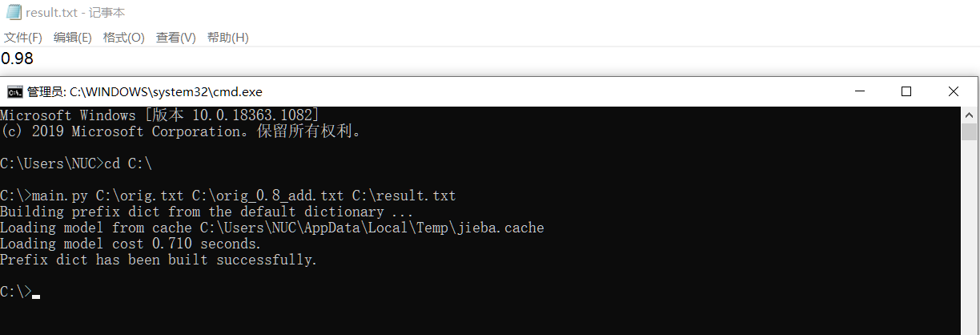Click the jieba.cache path line
The image size is (980, 335).
pyautogui.click(x=272, y=228)
